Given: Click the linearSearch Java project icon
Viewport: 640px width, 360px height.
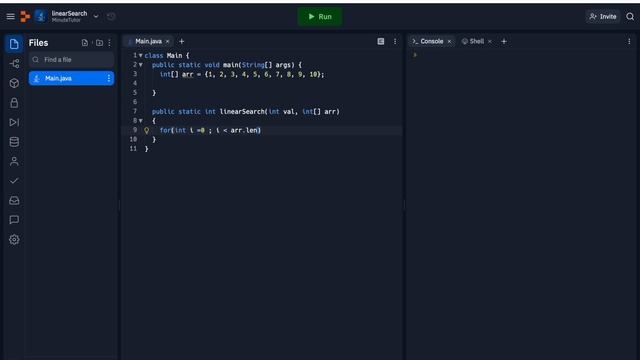Looking at the screenshot, I should (40, 16).
